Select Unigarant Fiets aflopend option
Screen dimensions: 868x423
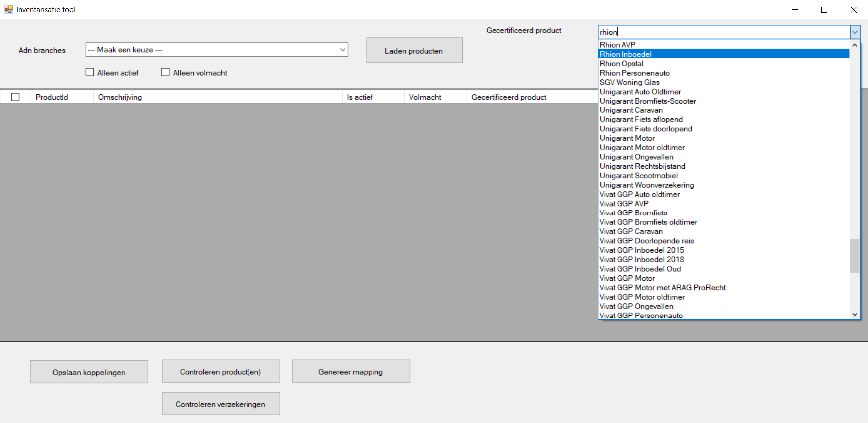coord(724,119)
